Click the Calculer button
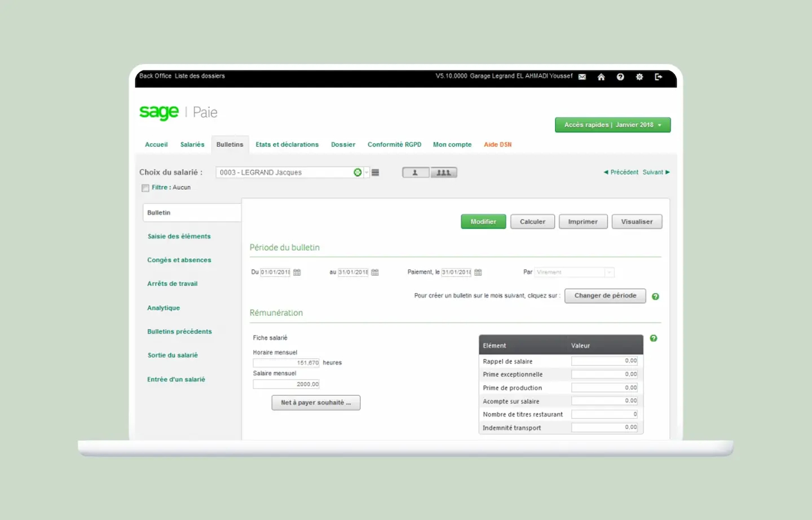Image resolution: width=812 pixels, height=520 pixels. [x=533, y=222]
